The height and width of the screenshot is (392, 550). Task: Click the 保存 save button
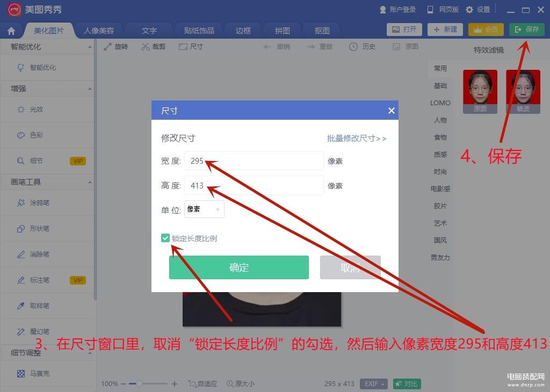coord(526,30)
